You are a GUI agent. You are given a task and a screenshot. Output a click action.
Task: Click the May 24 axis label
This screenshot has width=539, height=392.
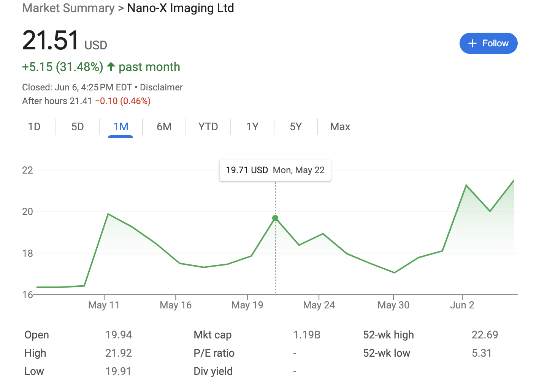(x=319, y=305)
